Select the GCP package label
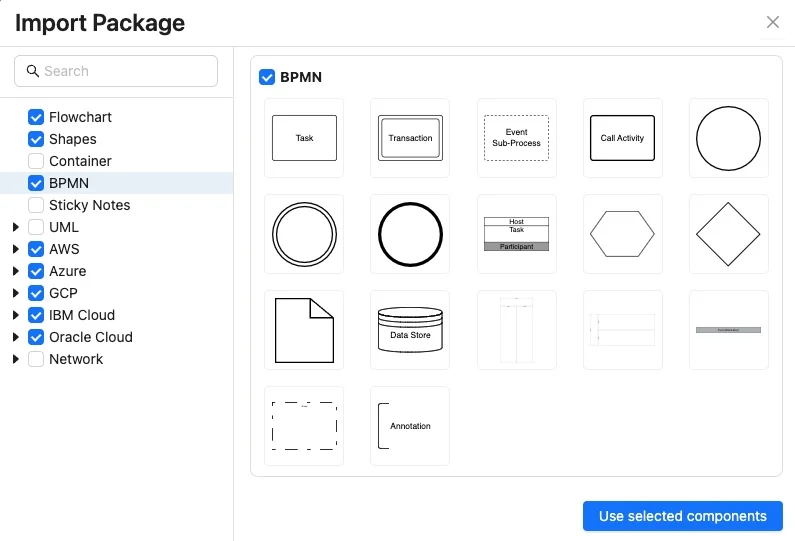This screenshot has width=795, height=541. (63, 293)
